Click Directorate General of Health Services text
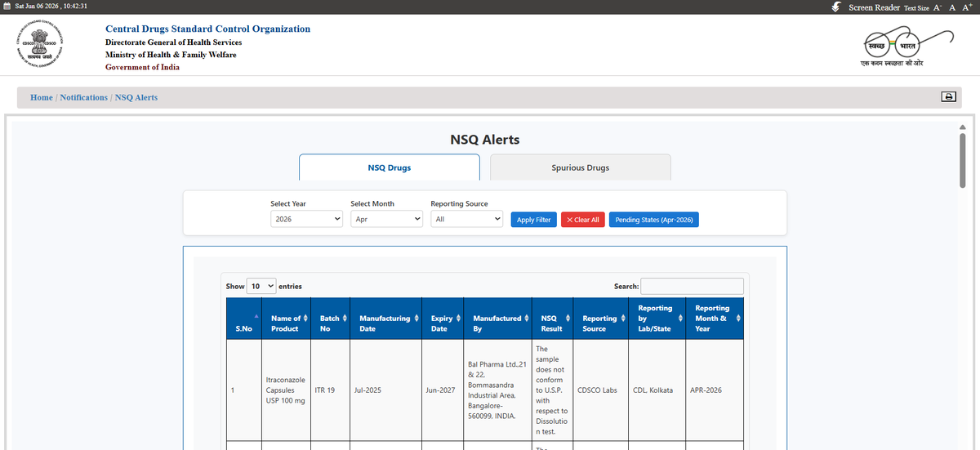 click(174, 42)
